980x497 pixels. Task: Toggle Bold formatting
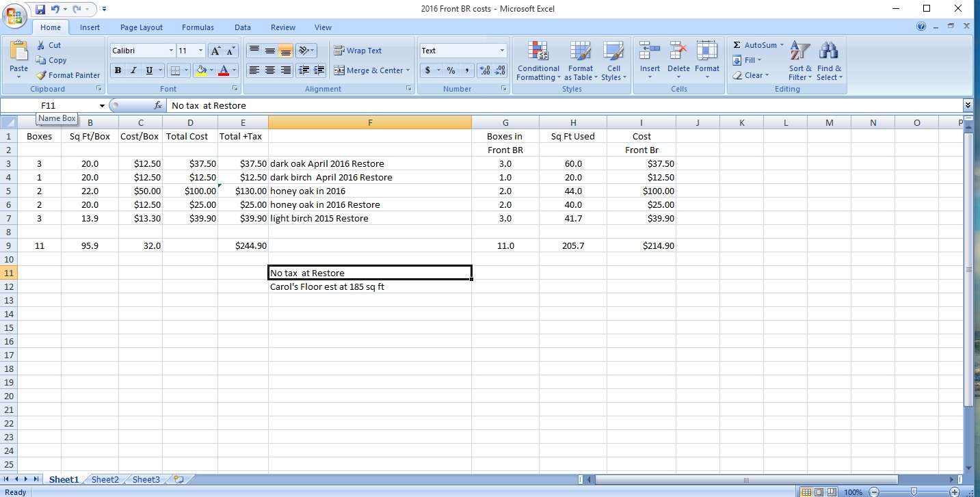tap(118, 70)
